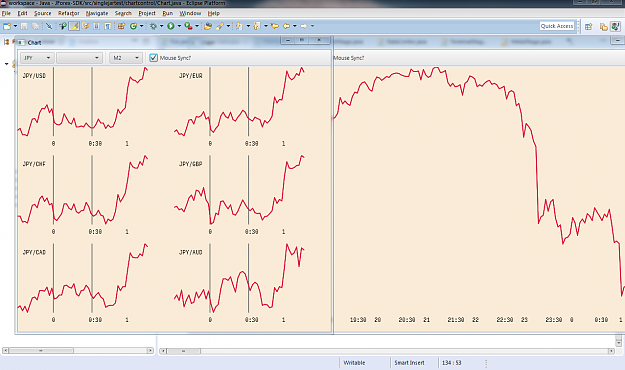The height and width of the screenshot is (370, 625).
Task: Click the 134 : 53 cursor position
Action: tap(451, 363)
